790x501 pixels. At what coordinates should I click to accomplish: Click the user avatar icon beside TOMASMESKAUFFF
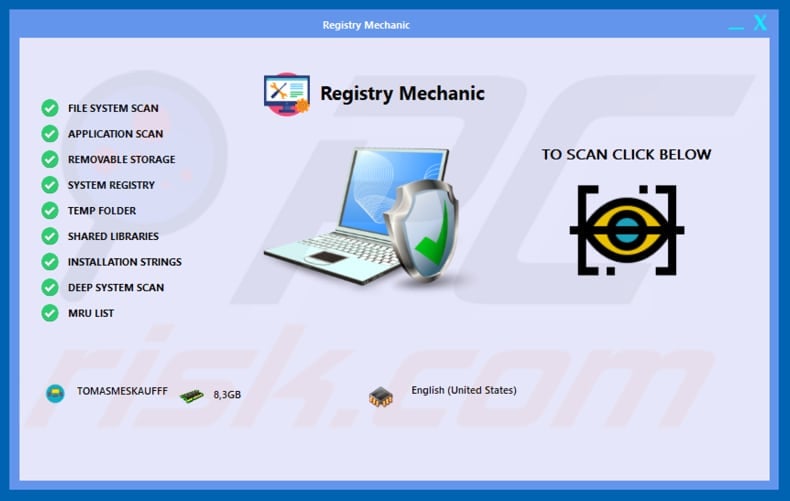pyautogui.click(x=55, y=393)
